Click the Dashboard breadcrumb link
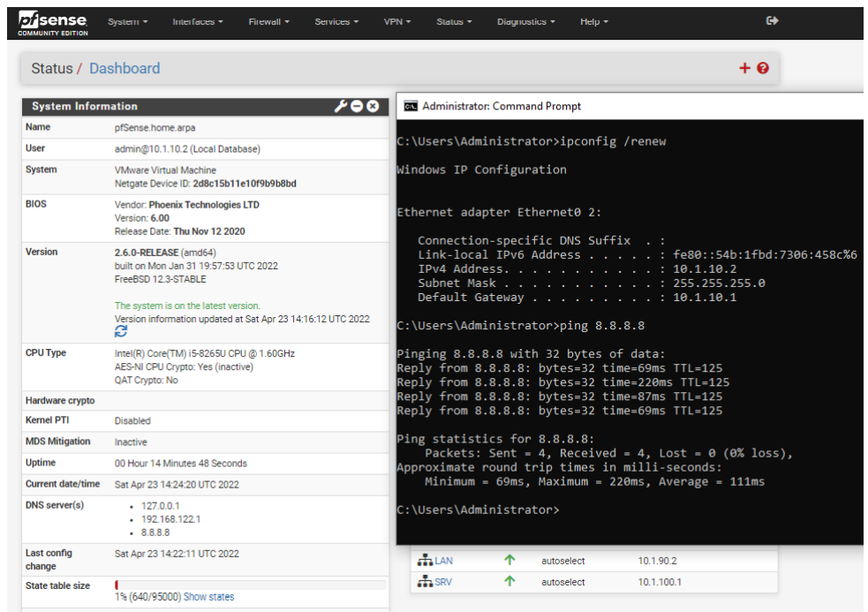 (x=125, y=68)
